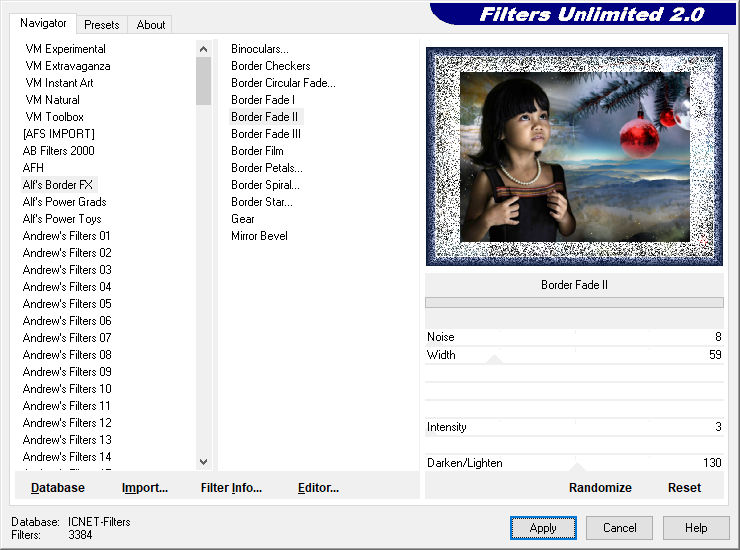
Task: Apply the Border Fade II filter
Action: coord(543,528)
